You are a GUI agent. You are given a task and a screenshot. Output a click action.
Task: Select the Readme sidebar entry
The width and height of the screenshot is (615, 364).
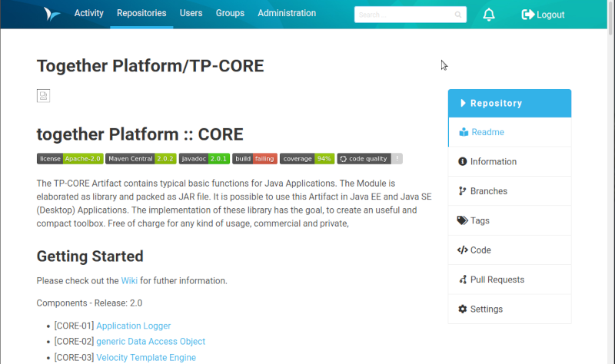click(x=510, y=132)
